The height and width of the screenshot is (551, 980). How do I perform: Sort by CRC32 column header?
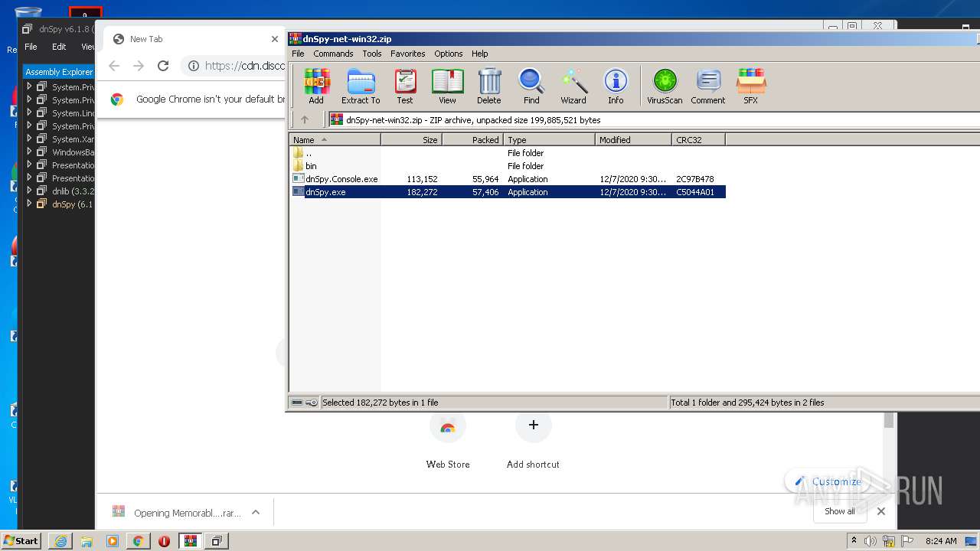[698, 139]
